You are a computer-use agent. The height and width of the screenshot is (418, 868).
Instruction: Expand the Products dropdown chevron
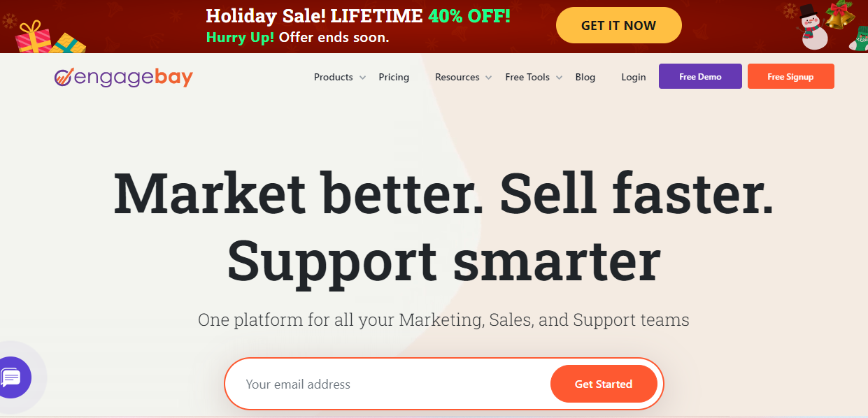pos(362,78)
